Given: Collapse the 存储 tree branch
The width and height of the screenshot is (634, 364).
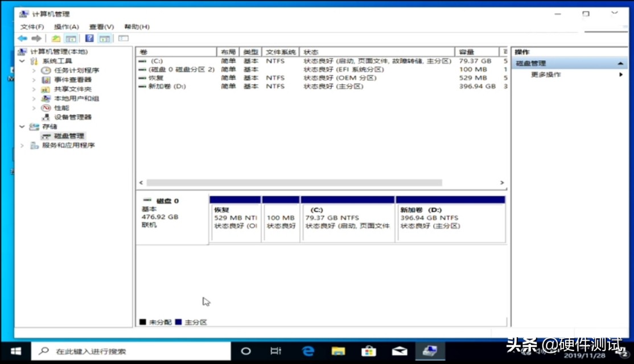Looking at the screenshot, I should click(x=22, y=126).
